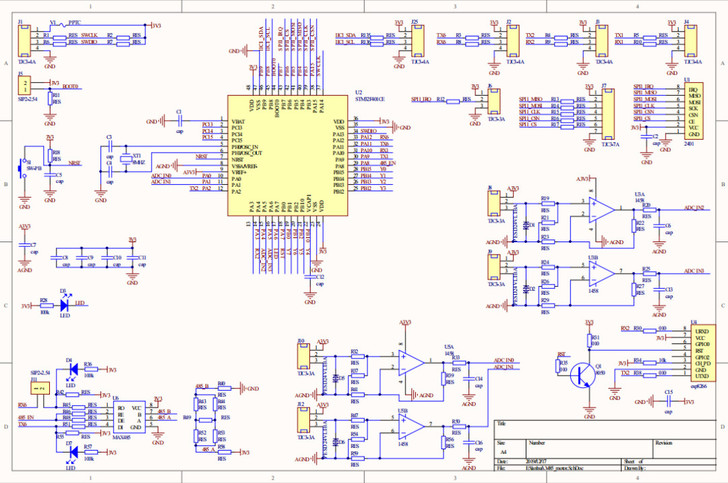Select the LED D4 above MAX485

(x=72, y=370)
